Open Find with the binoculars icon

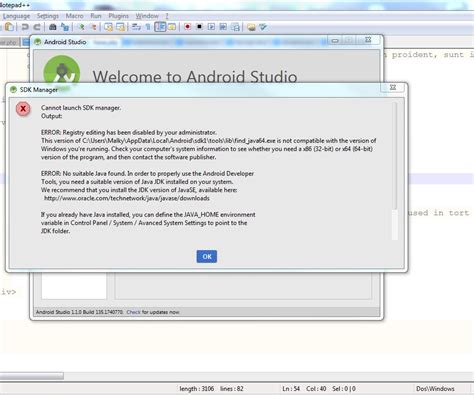(x=53, y=27)
